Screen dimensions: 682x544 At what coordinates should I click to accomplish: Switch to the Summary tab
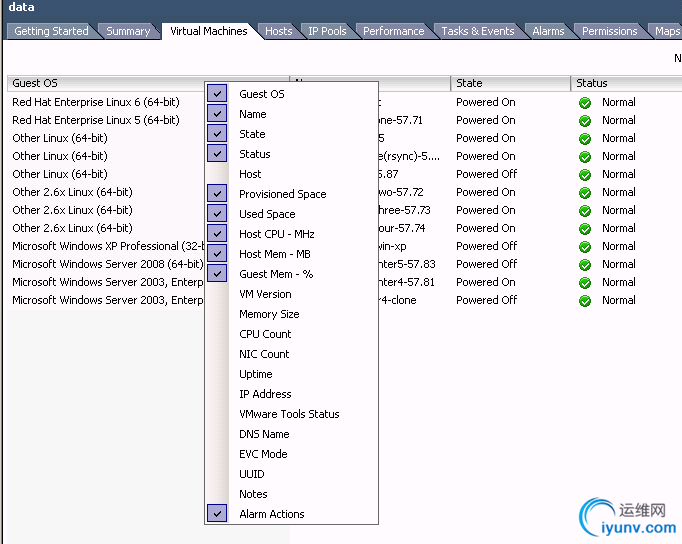[x=128, y=31]
